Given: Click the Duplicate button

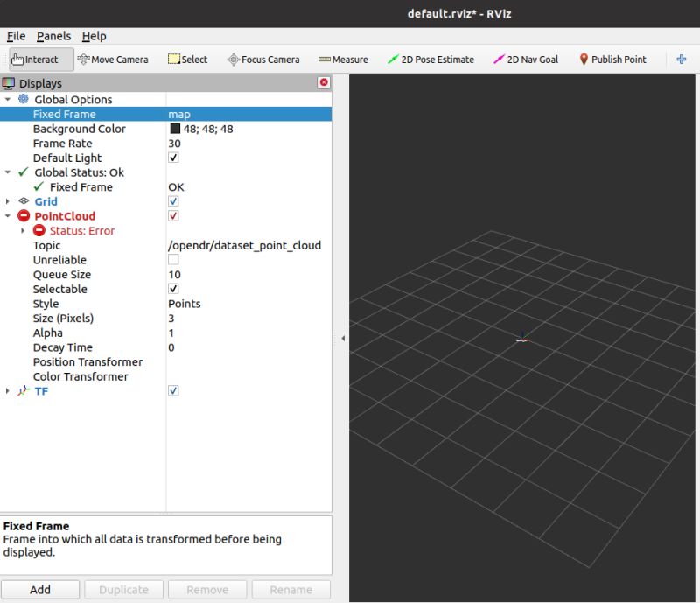Looking at the screenshot, I should pyautogui.click(x=123, y=589).
